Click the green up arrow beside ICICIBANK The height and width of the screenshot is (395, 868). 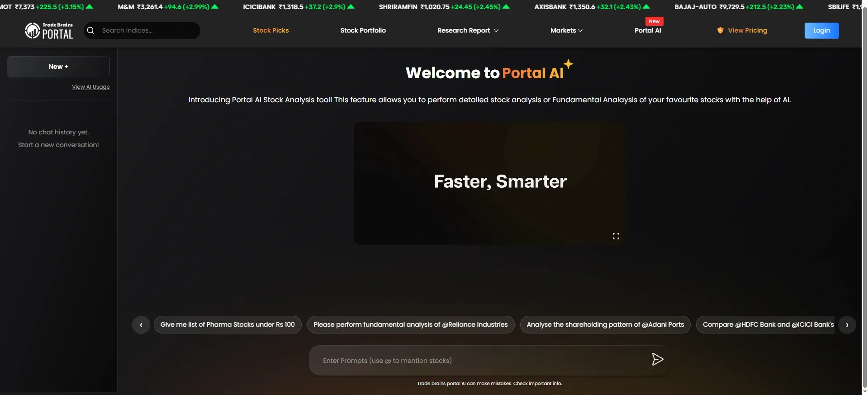(351, 7)
